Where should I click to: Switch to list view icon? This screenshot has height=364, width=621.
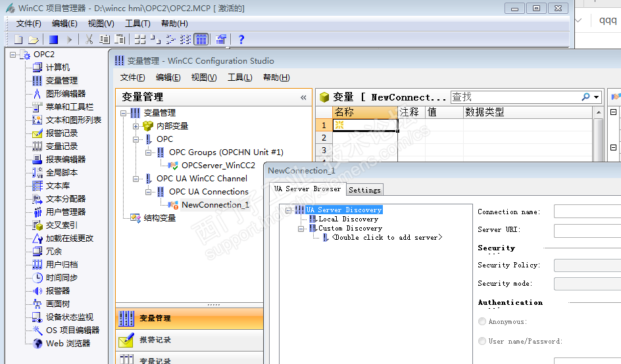pyautogui.click(x=170, y=39)
